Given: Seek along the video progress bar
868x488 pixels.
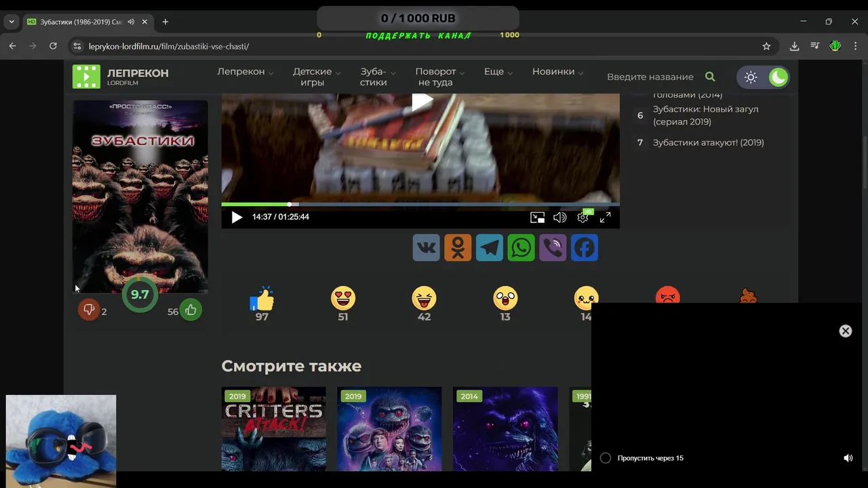Looking at the screenshot, I should (x=420, y=203).
